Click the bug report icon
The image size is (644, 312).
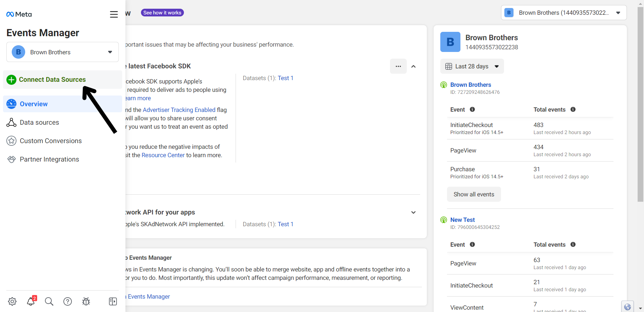tap(86, 301)
